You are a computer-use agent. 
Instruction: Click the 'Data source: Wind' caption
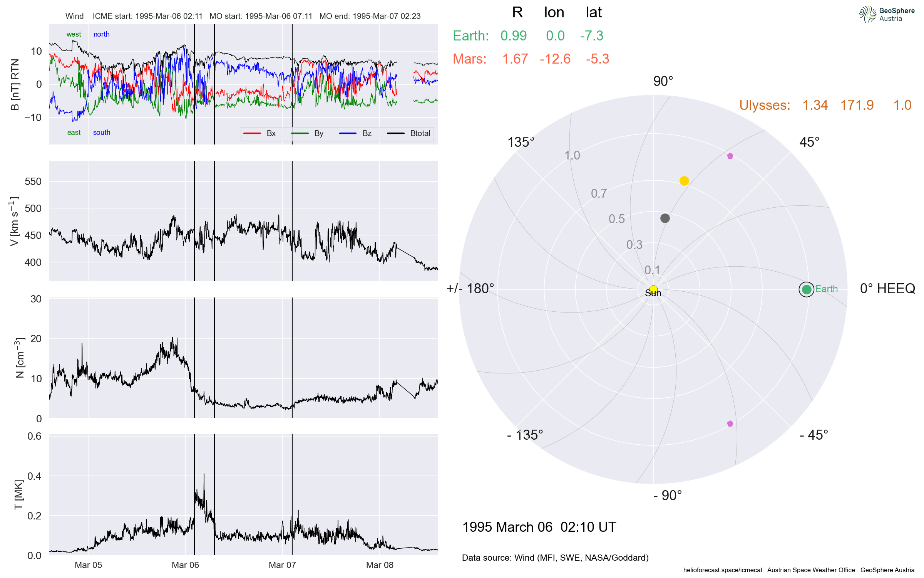[555, 558]
